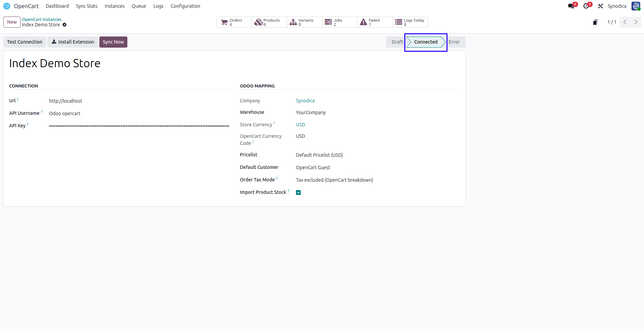Viewport: 644px width, 331px height.
Task: Click the API Username field
Action: 139,113
